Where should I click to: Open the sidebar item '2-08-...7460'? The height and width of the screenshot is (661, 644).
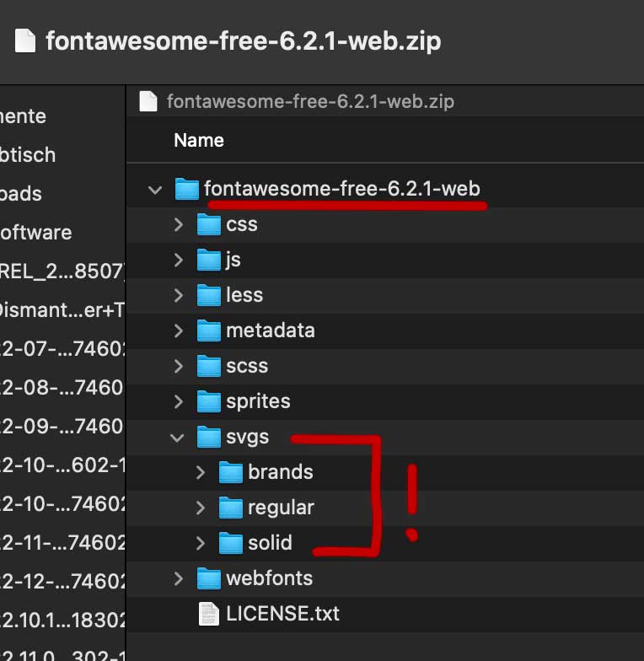coord(62,388)
